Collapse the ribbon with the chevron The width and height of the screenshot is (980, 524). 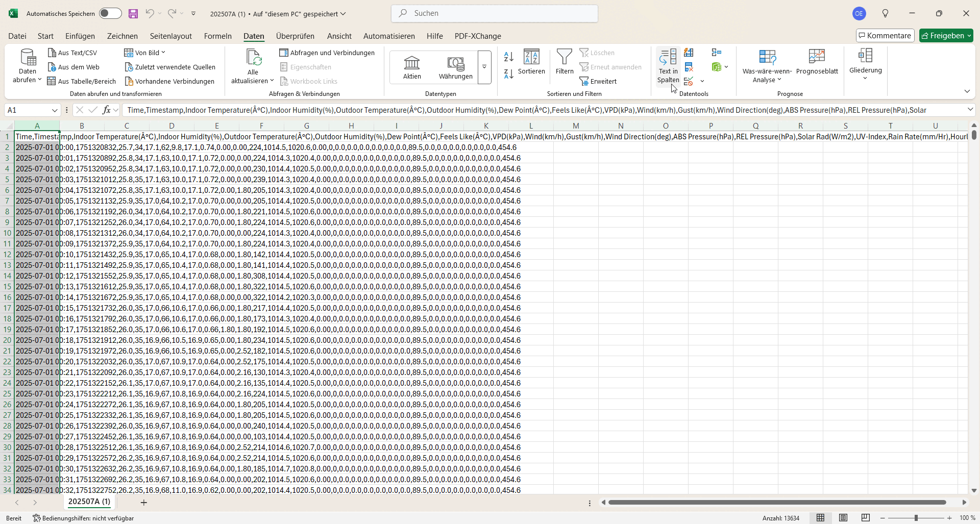coord(967,91)
